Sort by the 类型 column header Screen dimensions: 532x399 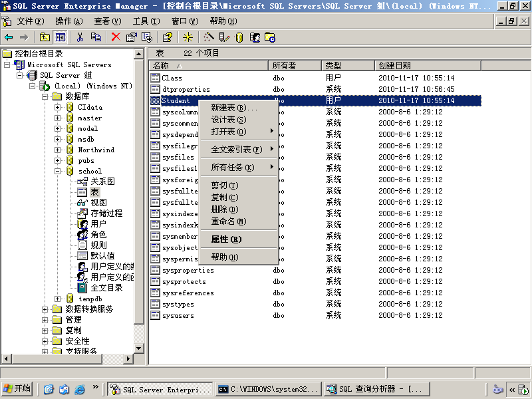(x=348, y=65)
